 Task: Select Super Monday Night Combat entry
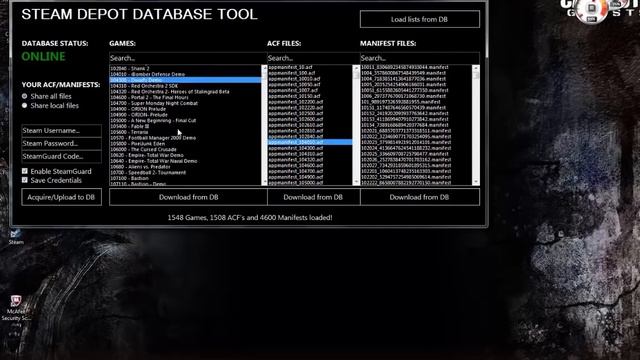(185, 103)
